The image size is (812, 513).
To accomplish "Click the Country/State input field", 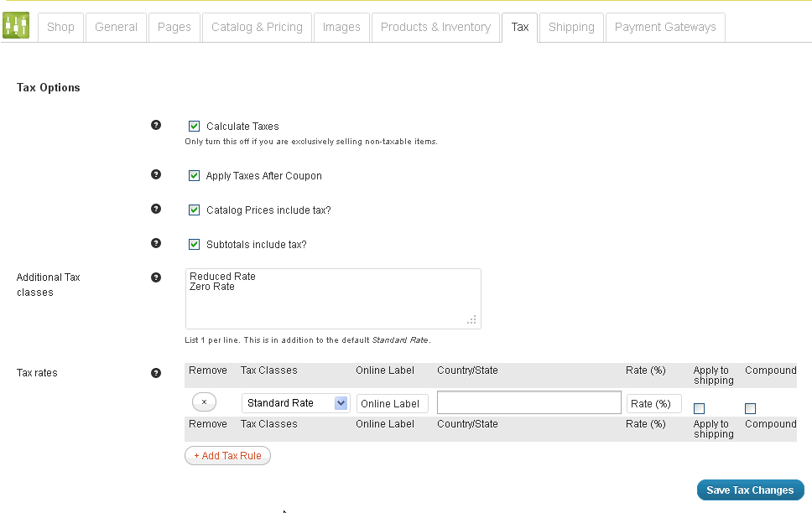I will tap(528, 403).
